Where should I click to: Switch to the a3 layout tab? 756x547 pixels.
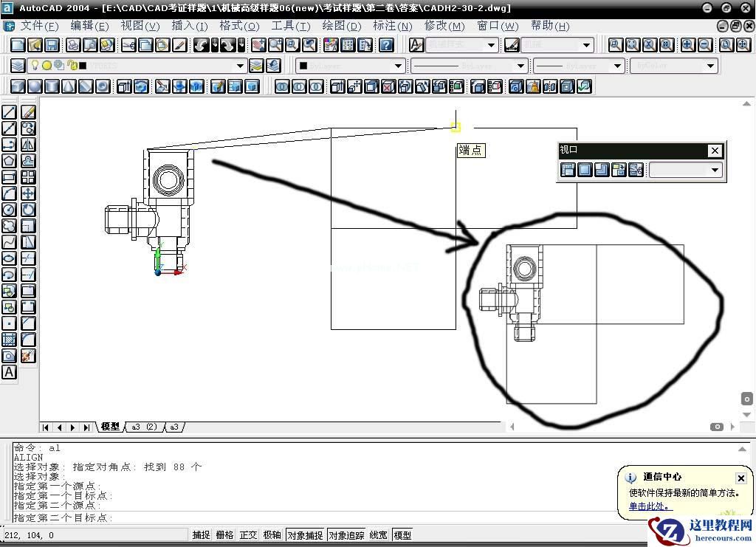point(174,427)
